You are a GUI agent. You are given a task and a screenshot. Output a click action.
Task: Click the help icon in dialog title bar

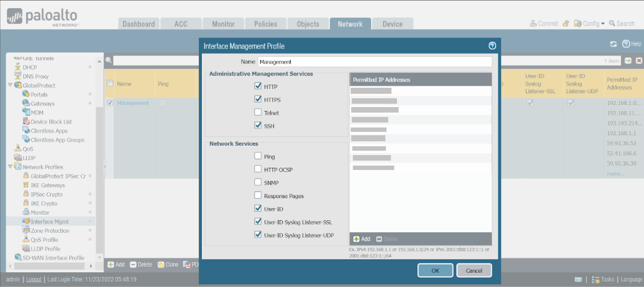pyautogui.click(x=492, y=46)
